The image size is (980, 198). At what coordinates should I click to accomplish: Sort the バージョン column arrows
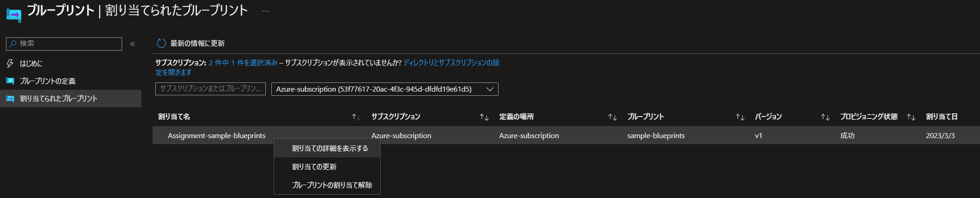825,117
